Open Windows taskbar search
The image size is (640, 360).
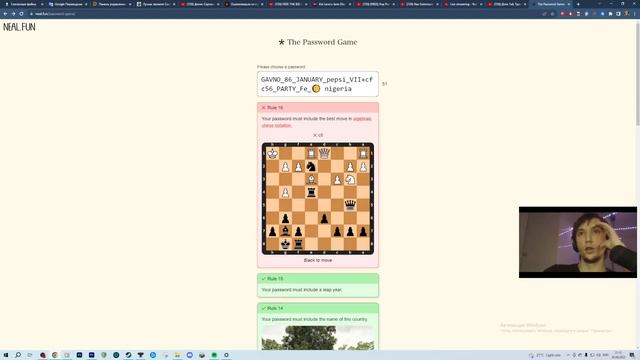18,355
